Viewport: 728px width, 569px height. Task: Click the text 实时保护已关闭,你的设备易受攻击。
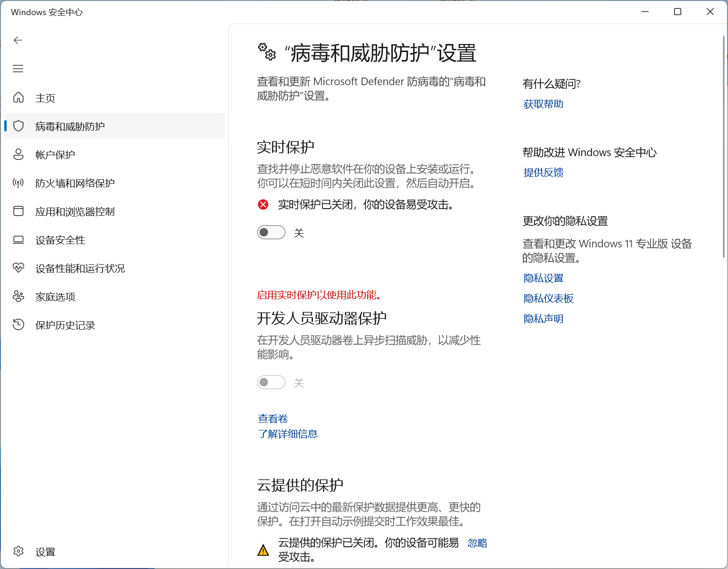click(366, 204)
